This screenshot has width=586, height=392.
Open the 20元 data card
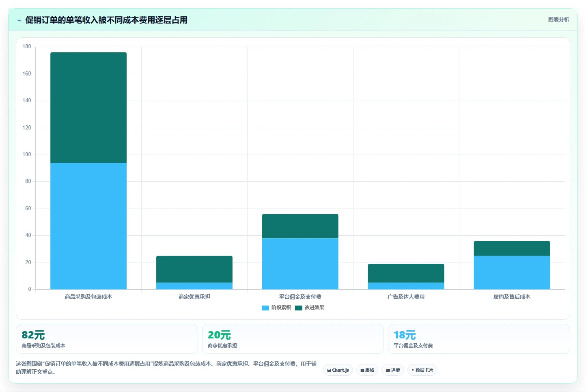coord(293,339)
